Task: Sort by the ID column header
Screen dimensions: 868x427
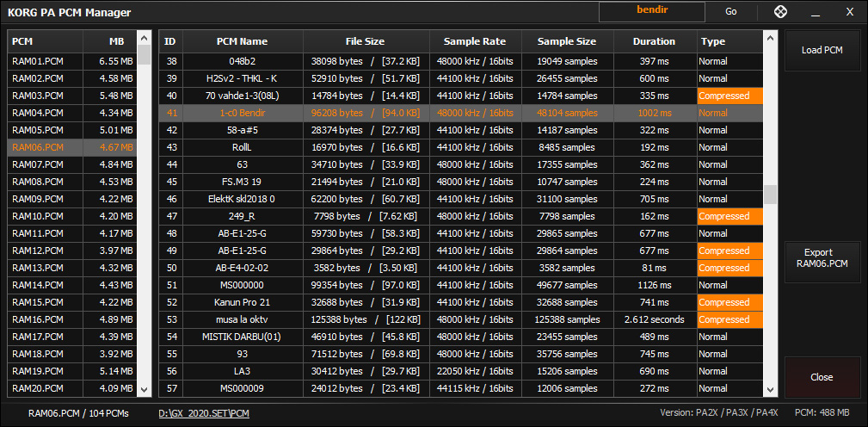Action: pyautogui.click(x=171, y=41)
